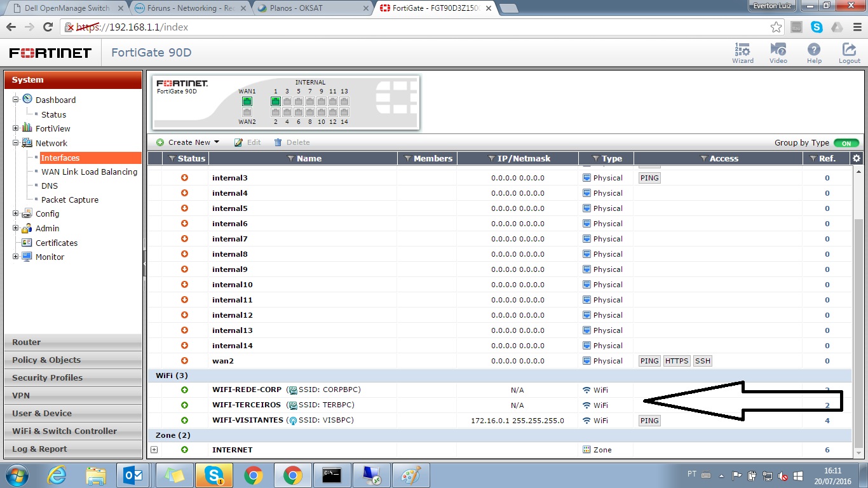Screen dimensions: 868x488
Task: Open the Video tutorial icon
Action: pos(778,53)
